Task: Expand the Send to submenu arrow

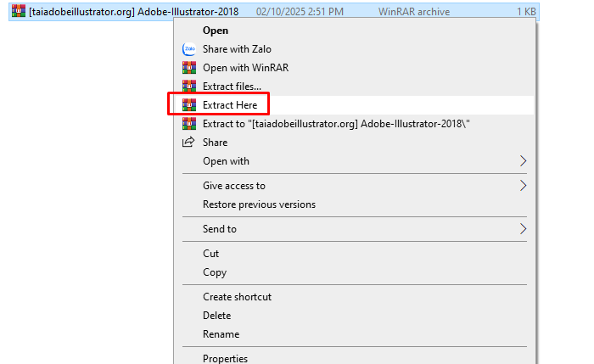Action: [523, 229]
